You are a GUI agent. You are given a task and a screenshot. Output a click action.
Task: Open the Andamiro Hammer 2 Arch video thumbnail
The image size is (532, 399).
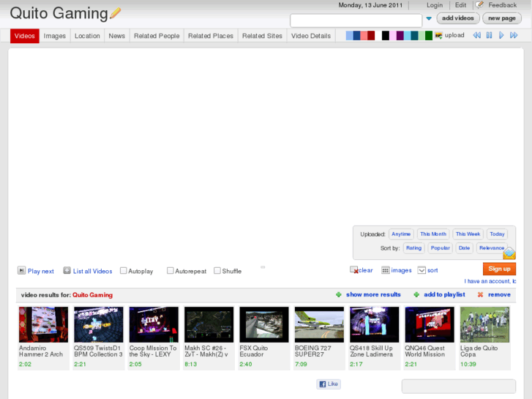pyautogui.click(x=43, y=324)
